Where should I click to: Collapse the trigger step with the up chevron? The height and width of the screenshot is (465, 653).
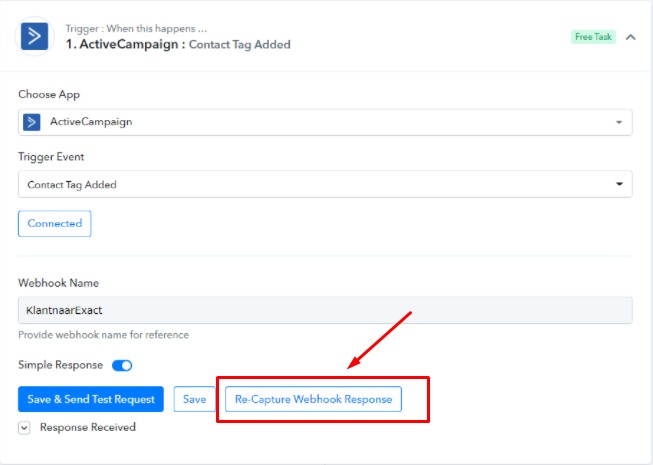(631, 37)
